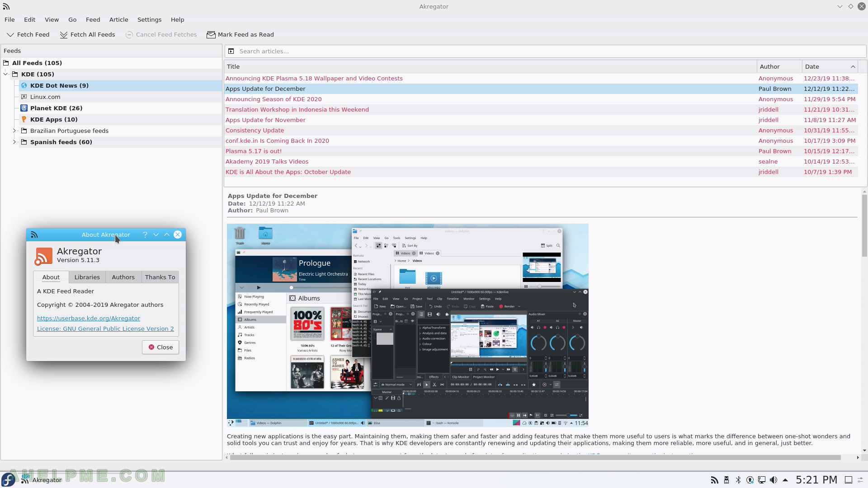Switch to the Thanks To tab
This screenshot has height=488, width=868.
coord(160,277)
